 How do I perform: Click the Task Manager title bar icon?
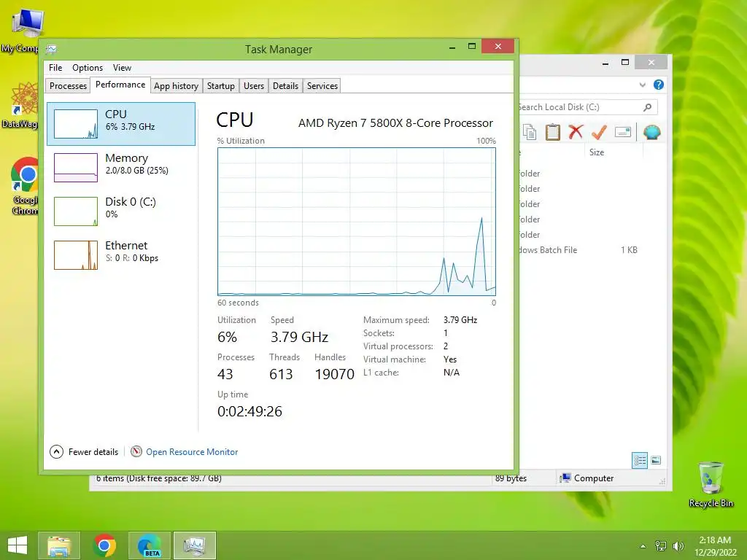[52, 49]
